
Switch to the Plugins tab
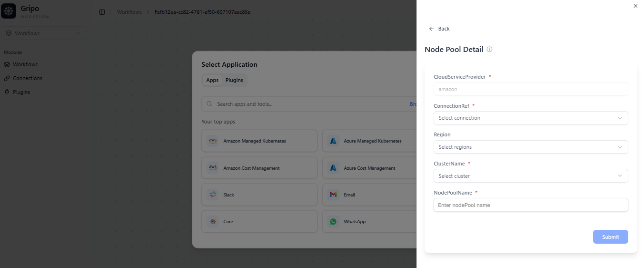[x=234, y=80]
